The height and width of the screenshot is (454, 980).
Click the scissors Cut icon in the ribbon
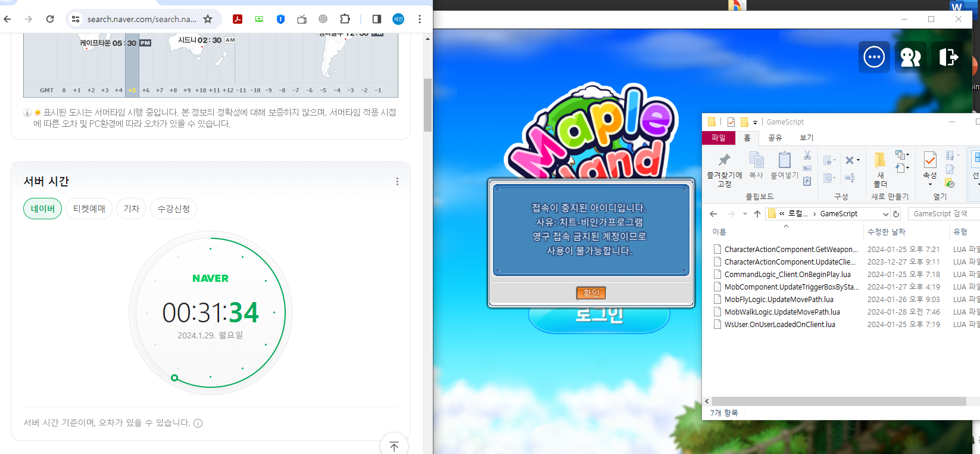click(807, 156)
